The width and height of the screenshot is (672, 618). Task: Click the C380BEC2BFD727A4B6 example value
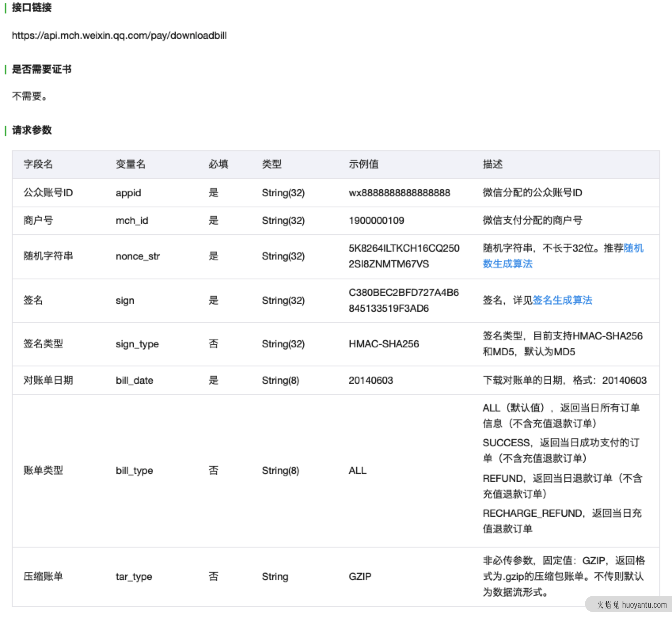pos(404,292)
